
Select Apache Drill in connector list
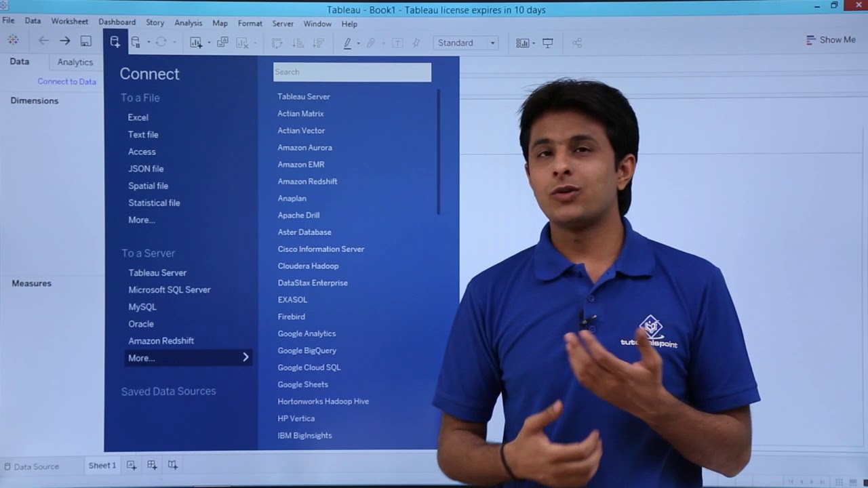click(298, 215)
